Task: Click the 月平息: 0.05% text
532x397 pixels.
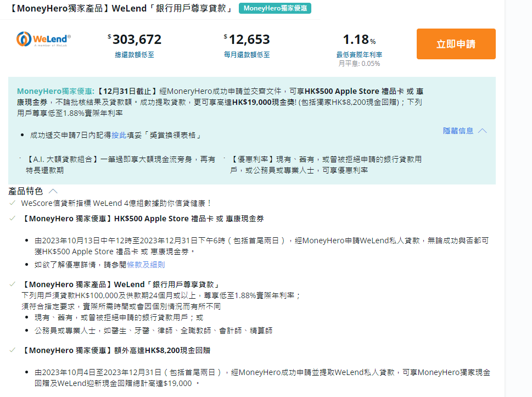Action: (359, 64)
